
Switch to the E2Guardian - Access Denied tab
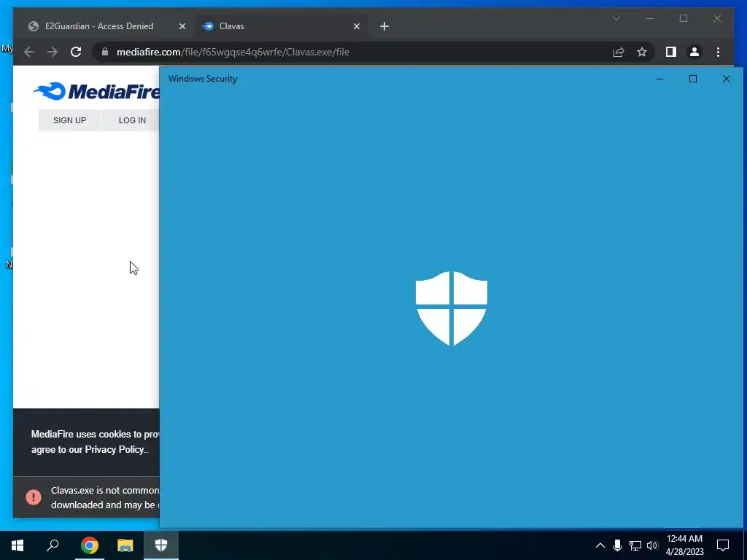point(99,26)
